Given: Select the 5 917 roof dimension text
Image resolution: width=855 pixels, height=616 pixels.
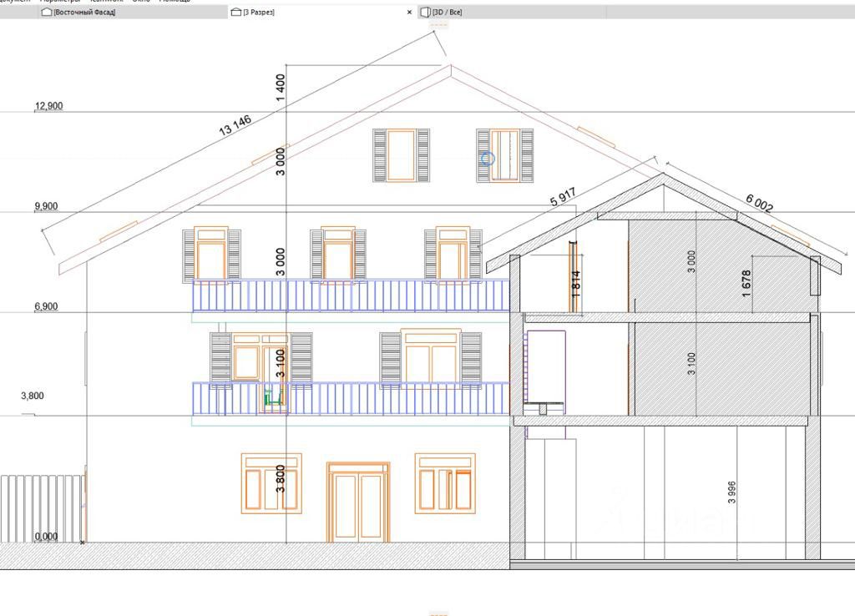Looking at the screenshot, I should [x=563, y=197].
